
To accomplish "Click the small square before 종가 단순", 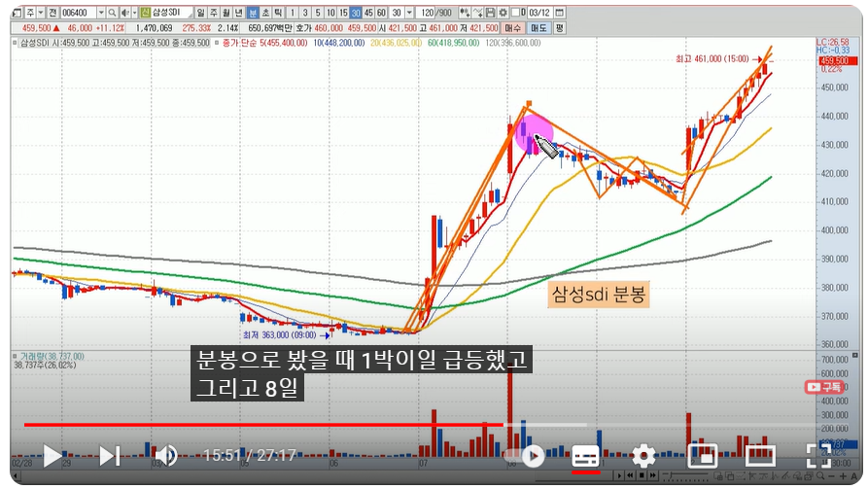I will (x=217, y=43).
